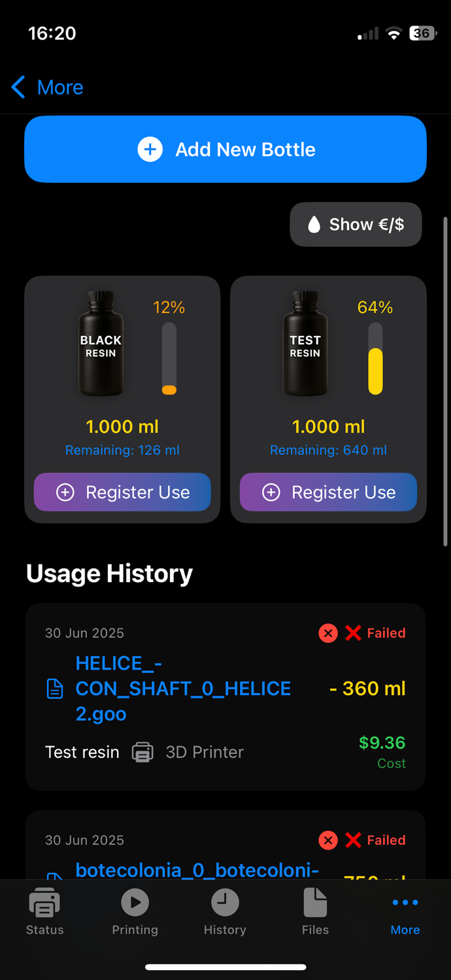Tap the Black Resin bottle image
The image size is (451, 980).
101,344
